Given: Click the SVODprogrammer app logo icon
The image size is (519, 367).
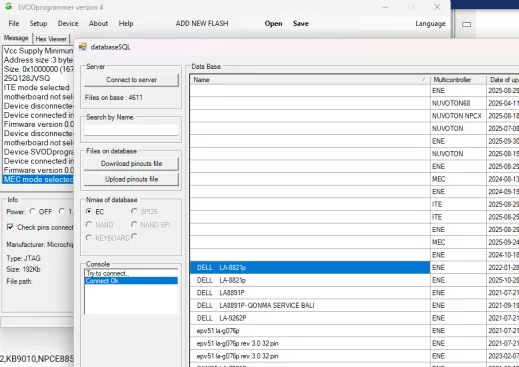Looking at the screenshot, I should (x=8, y=6).
